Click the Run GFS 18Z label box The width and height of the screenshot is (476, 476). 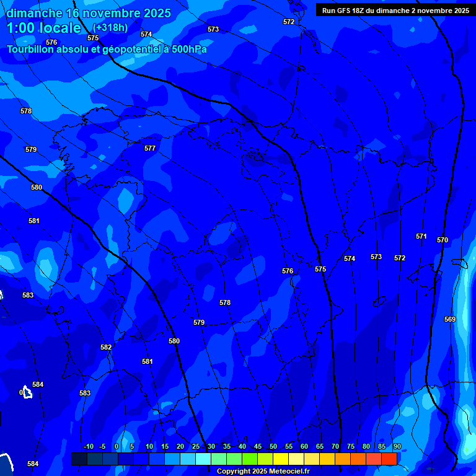pyautogui.click(x=395, y=10)
